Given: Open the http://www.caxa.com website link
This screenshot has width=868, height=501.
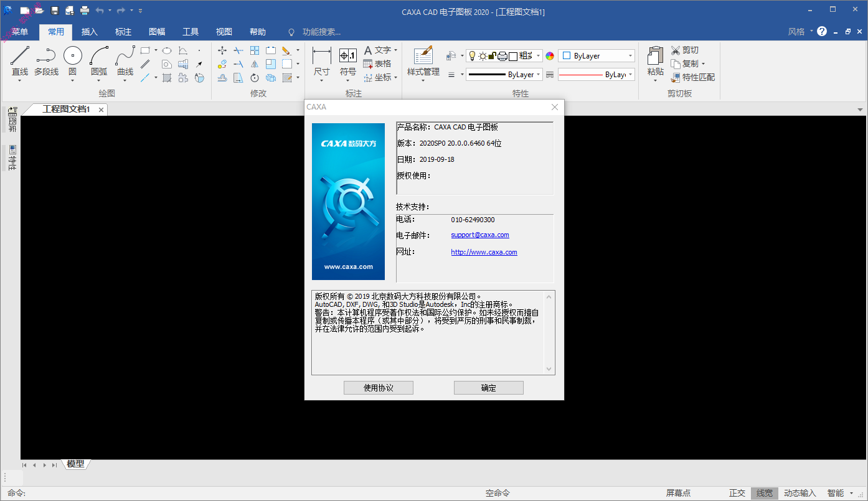Looking at the screenshot, I should (x=484, y=252).
